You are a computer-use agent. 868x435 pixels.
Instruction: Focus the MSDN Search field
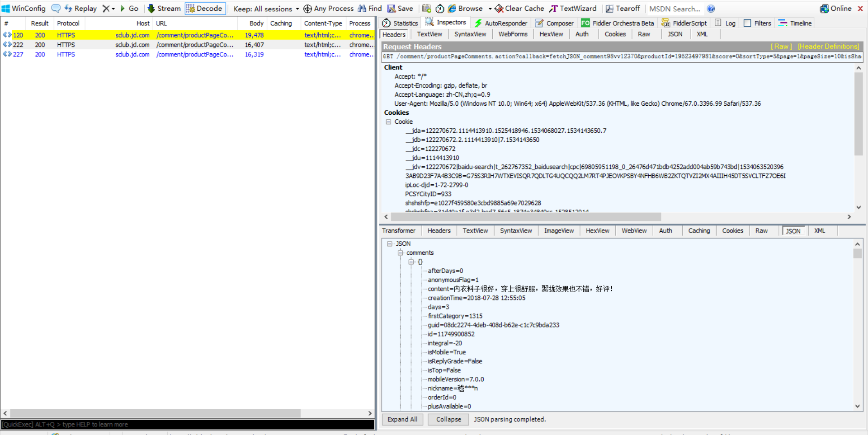pyautogui.click(x=675, y=9)
